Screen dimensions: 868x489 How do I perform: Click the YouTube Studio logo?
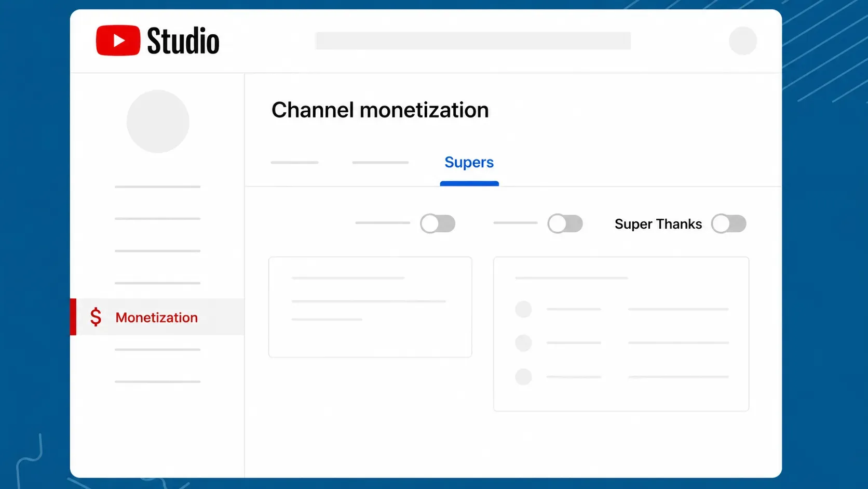pos(157,41)
